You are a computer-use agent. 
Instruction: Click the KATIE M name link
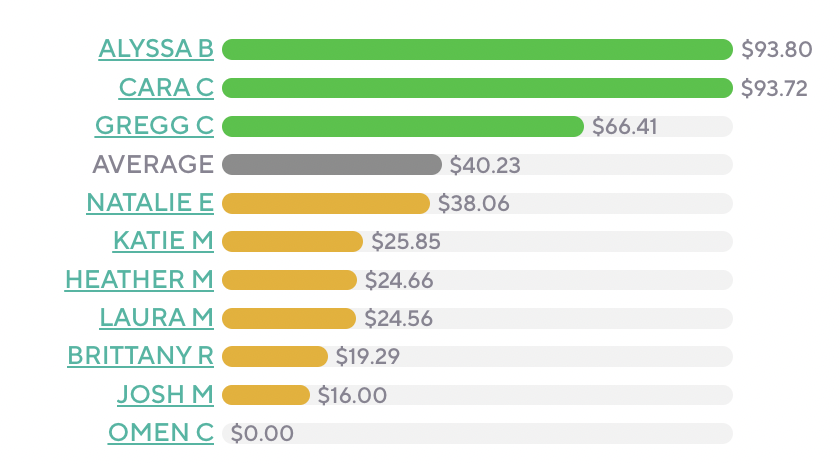(x=163, y=241)
